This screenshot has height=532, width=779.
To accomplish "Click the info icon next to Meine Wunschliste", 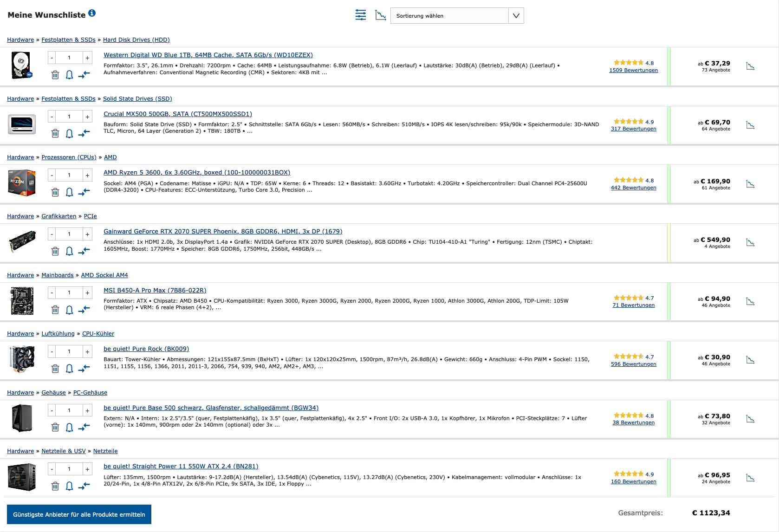I will pyautogui.click(x=92, y=13).
